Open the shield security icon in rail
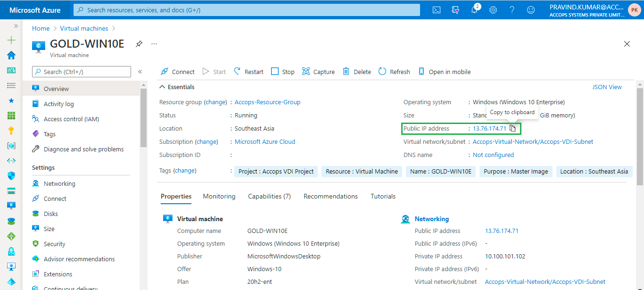This screenshot has height=290, width=644. [11, 175]
